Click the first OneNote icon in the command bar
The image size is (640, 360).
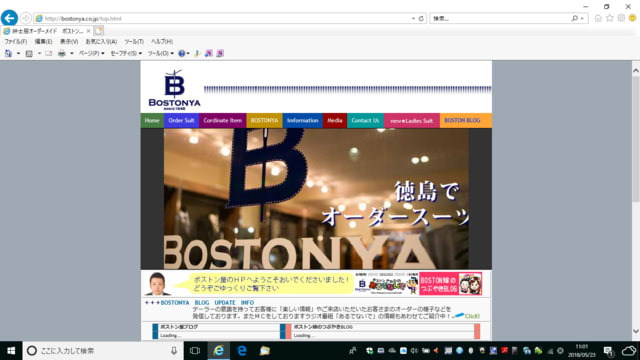[x=209, y=53]
